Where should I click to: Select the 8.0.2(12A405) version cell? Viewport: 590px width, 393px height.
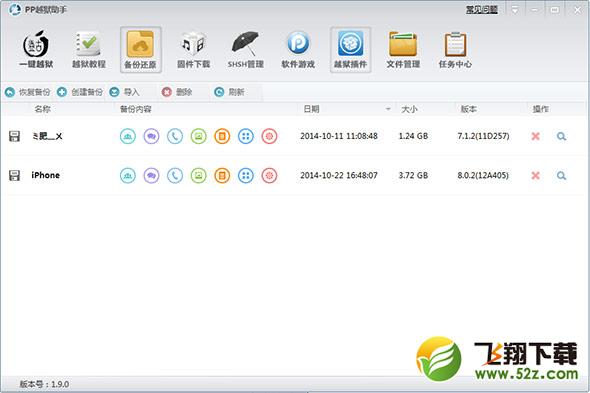[483, 175]
